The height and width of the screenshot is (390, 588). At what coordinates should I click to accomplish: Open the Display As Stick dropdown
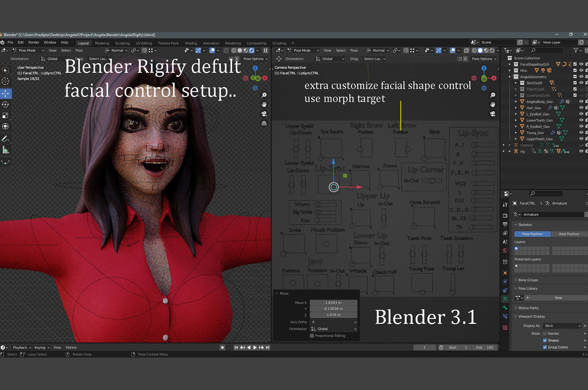pos(563,326)
